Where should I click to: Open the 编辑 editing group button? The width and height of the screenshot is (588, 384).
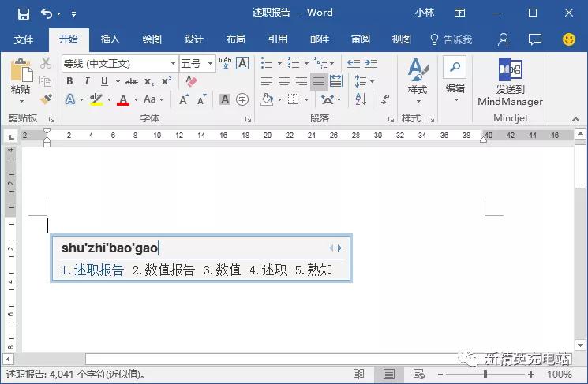coord(455,80)
